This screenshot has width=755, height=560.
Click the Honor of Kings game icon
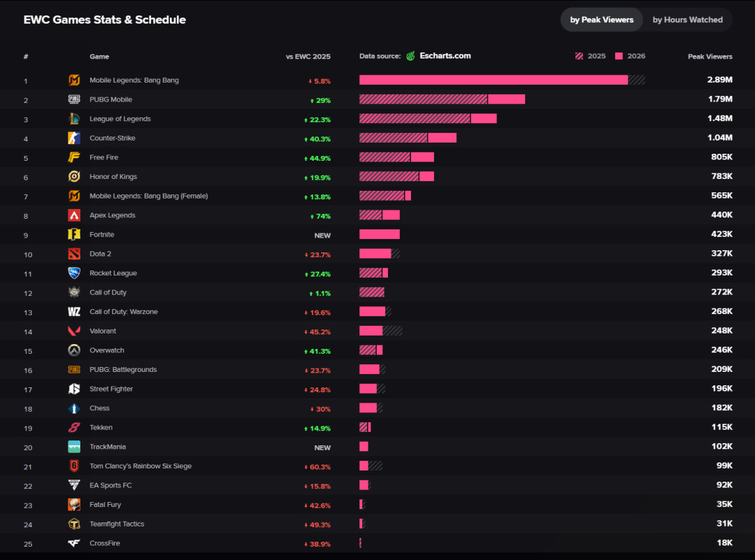tap(74, 176)
